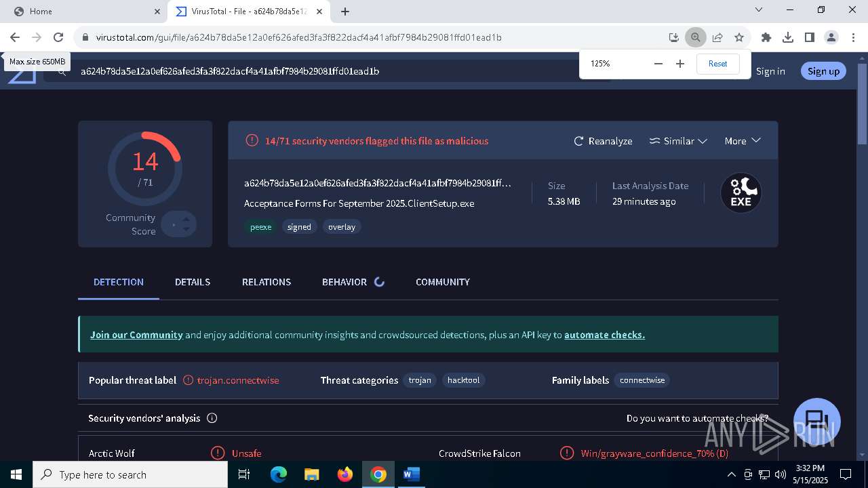Click the Arctic Wolf Unsafe warning icon
The width and height of the screenshot is (868, 488).
[x=218, y=453]
